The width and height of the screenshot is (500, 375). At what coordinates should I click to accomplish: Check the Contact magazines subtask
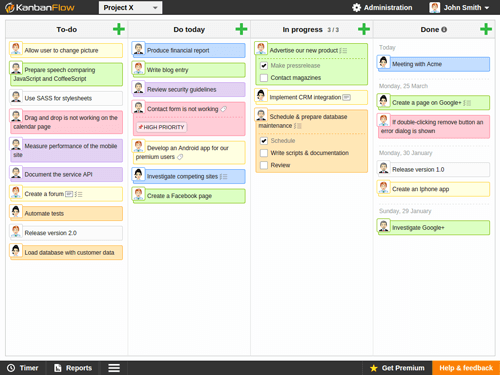pyautogui.click(x=264, y=78)
